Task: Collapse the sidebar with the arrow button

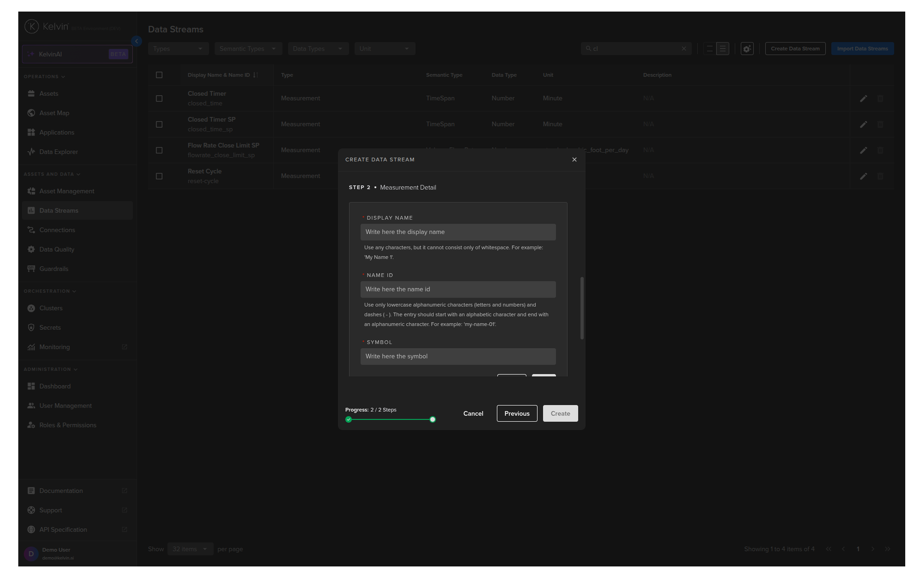Action: click(136, 41)
